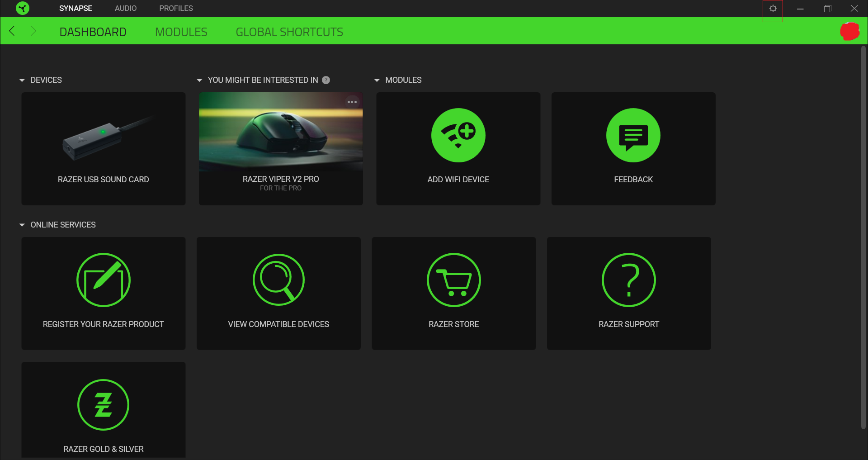Restore down the Synapse window
The height and width of the screenshot is (460, 868).
[827, 9]
